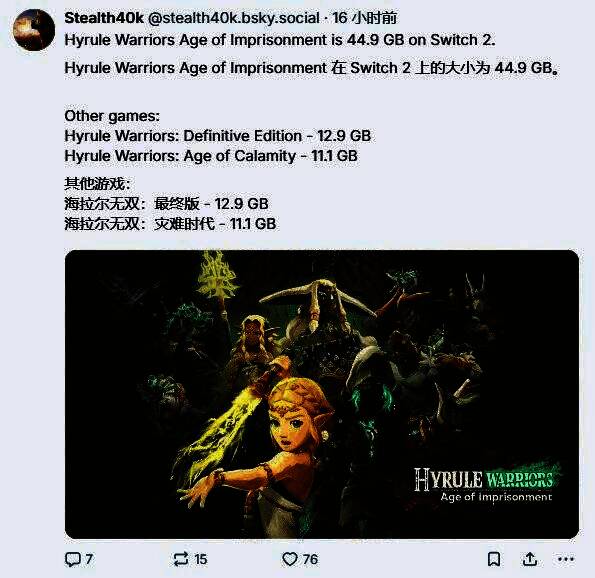The height and width of the screenshot is (578, 595).
Task: Share the post via the upload arrow icon
Action: click(x=530, y=559)
